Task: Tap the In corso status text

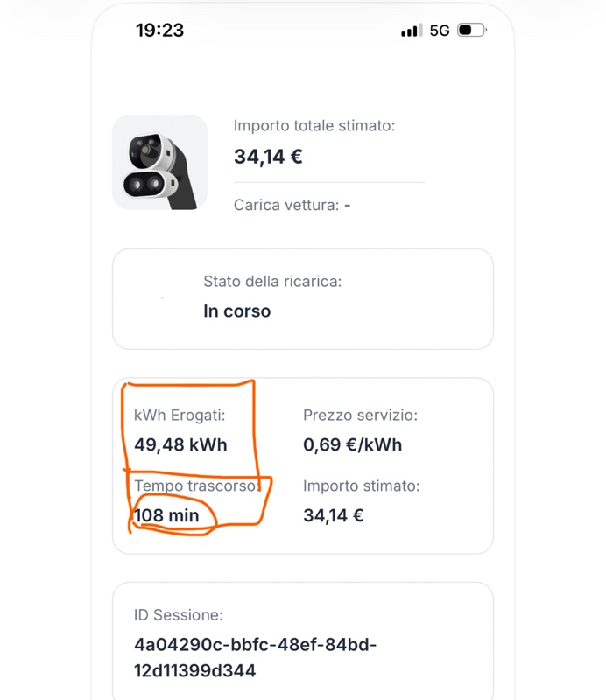Action: (236, 311)
